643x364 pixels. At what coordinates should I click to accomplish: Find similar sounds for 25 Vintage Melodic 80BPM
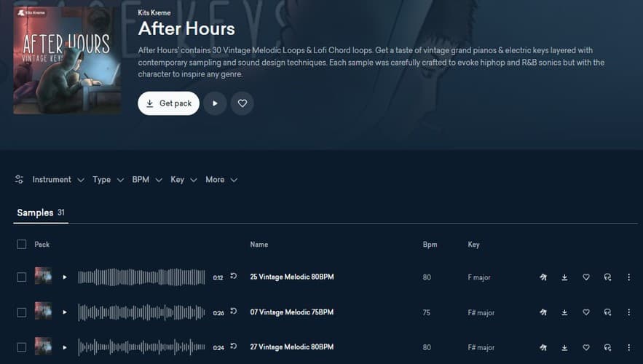pyautogui.click(x=608, y=277)
